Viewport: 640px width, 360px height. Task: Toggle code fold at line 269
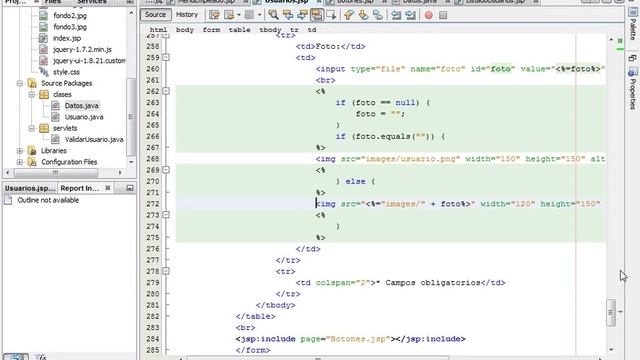point(166,170)
